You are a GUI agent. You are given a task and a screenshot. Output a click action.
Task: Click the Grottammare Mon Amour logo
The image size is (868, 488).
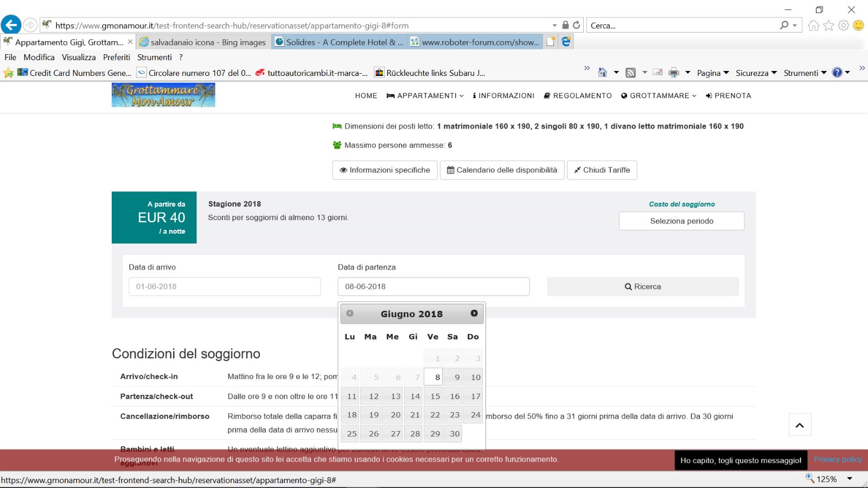163,95
